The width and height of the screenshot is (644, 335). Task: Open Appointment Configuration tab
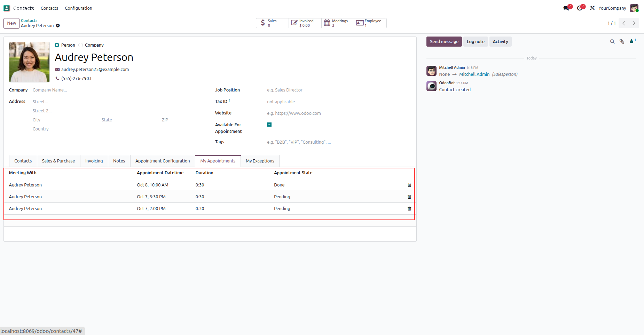tap(163, 161)
